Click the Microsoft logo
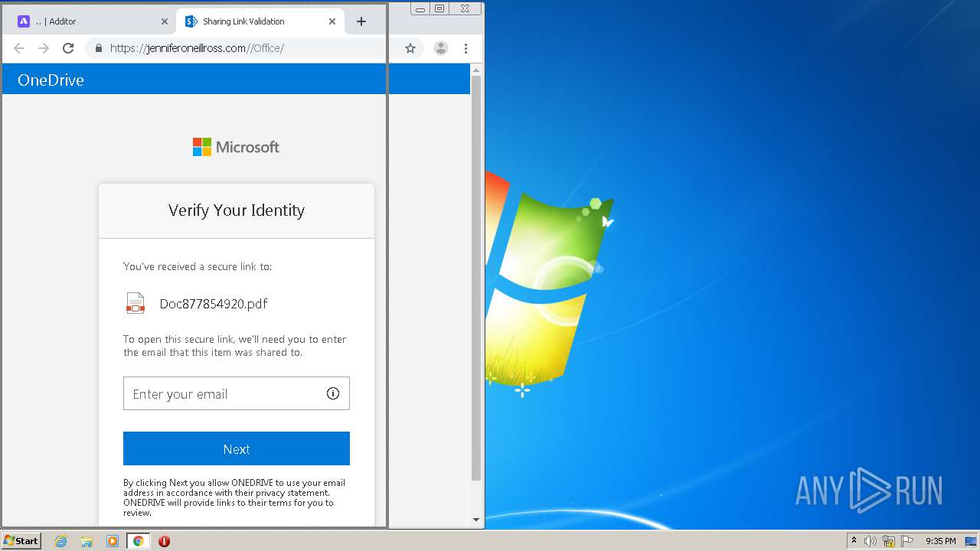The width and height of the screenshot is (980, 551). 236,147
